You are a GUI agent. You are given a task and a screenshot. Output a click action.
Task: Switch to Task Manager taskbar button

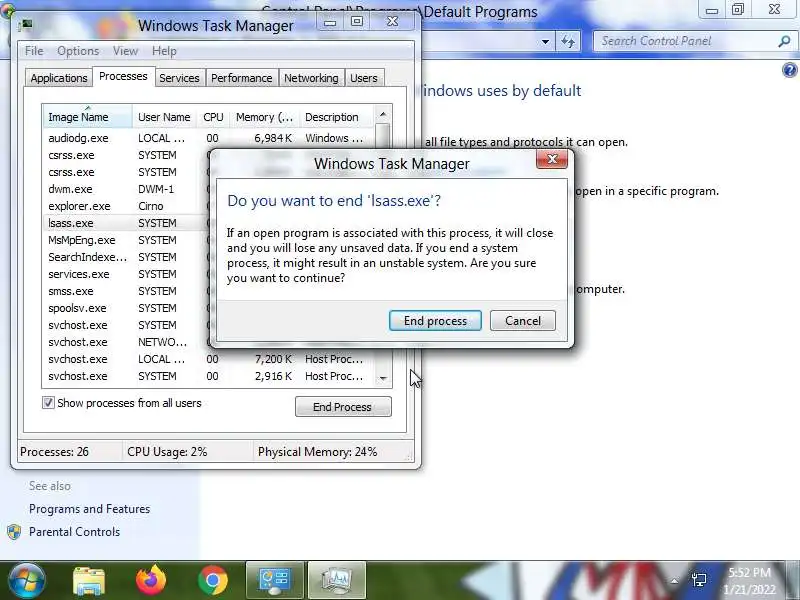tap(337, 580)
